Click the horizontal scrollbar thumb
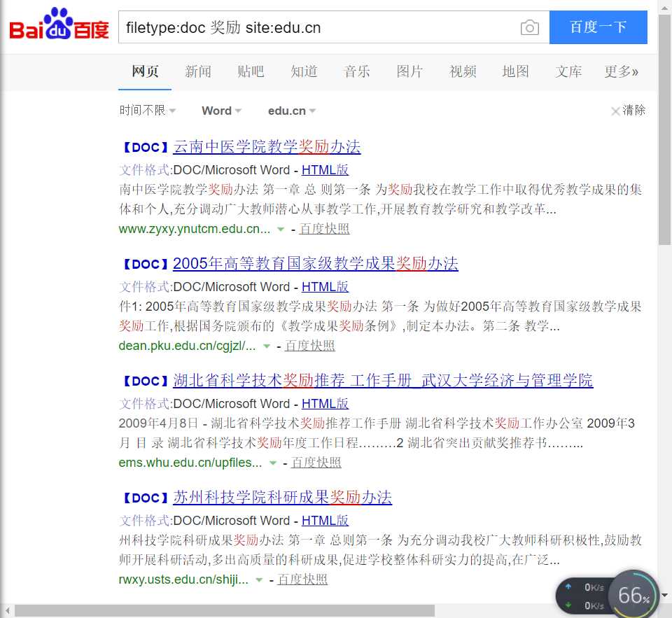Viewport: 672px width, 618px height. (x=225, y=610)
